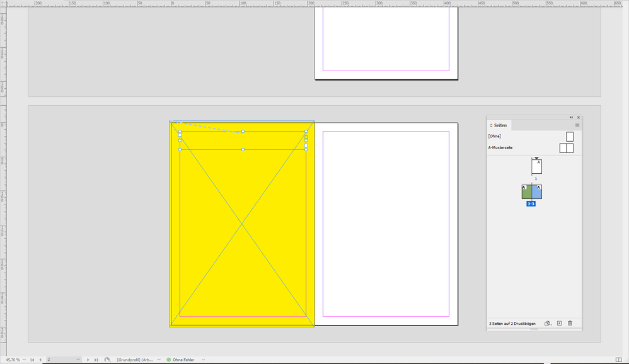This screenshot has height=364, width=629.
Task: Click the 2-3 spread number label
Action: [x=531, y=204]
